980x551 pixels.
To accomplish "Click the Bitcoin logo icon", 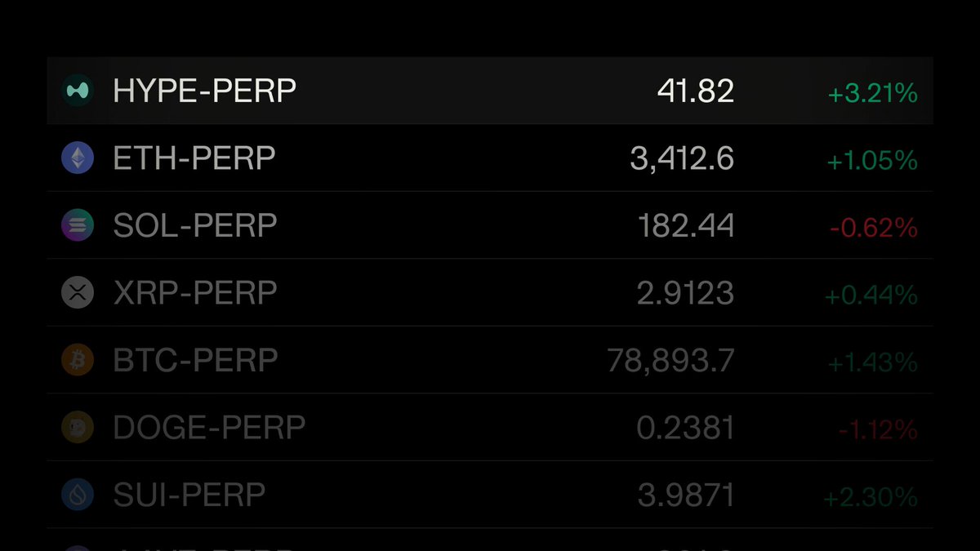I will click(x=78, y=359).
